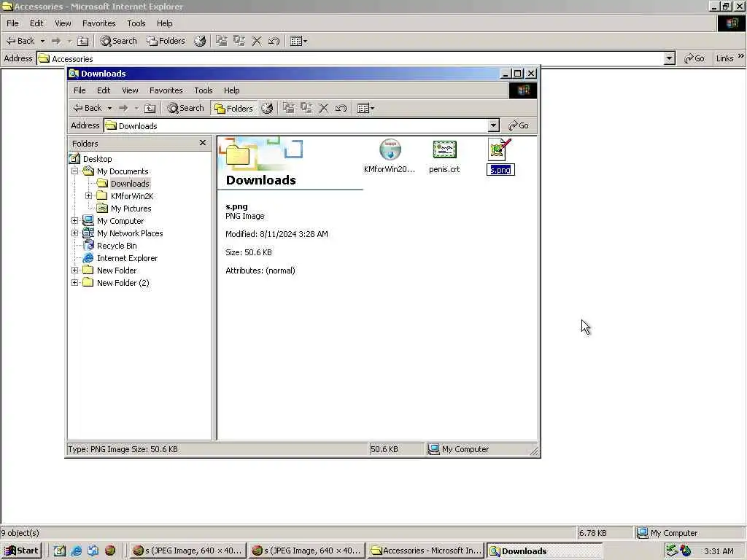Click Copy To icon in Accessories toolbar
Screen dimensions: 747x560
point(239,41)
